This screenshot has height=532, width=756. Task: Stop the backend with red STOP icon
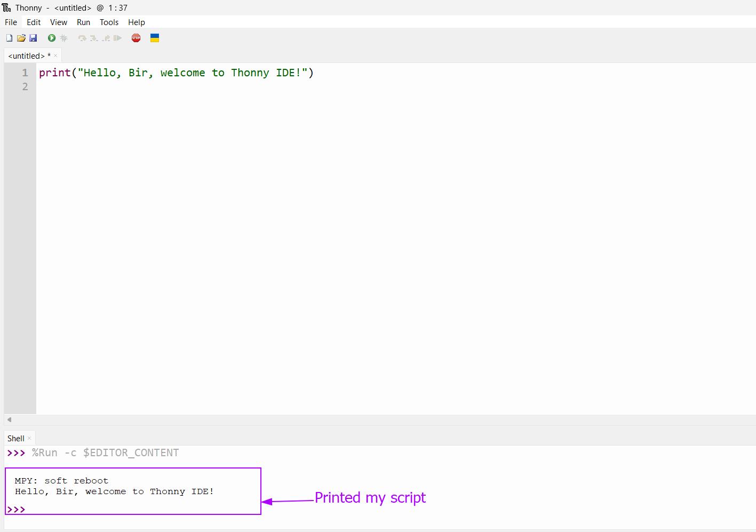coord(136,38)
